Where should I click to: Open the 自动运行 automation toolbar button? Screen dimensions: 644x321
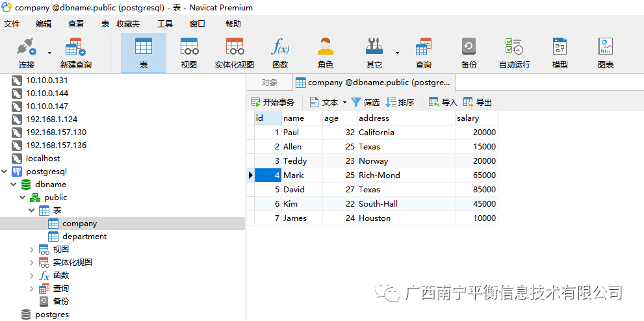[x=514, y=53]
